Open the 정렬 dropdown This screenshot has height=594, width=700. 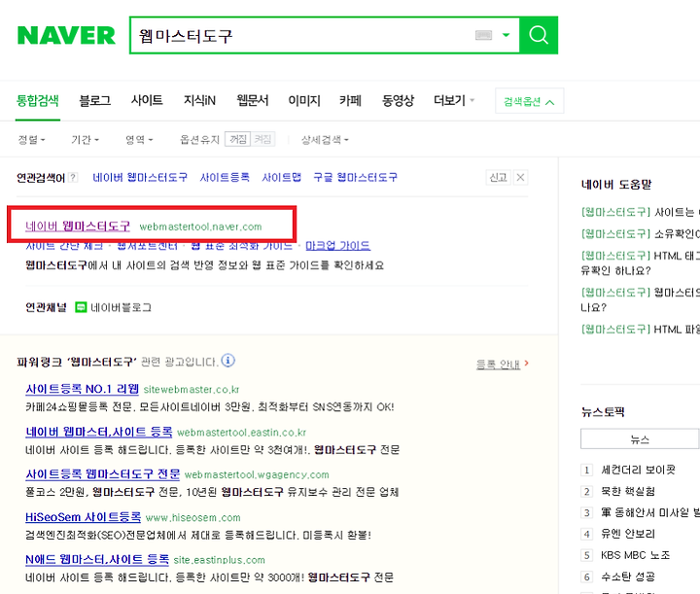coord(31,140)
